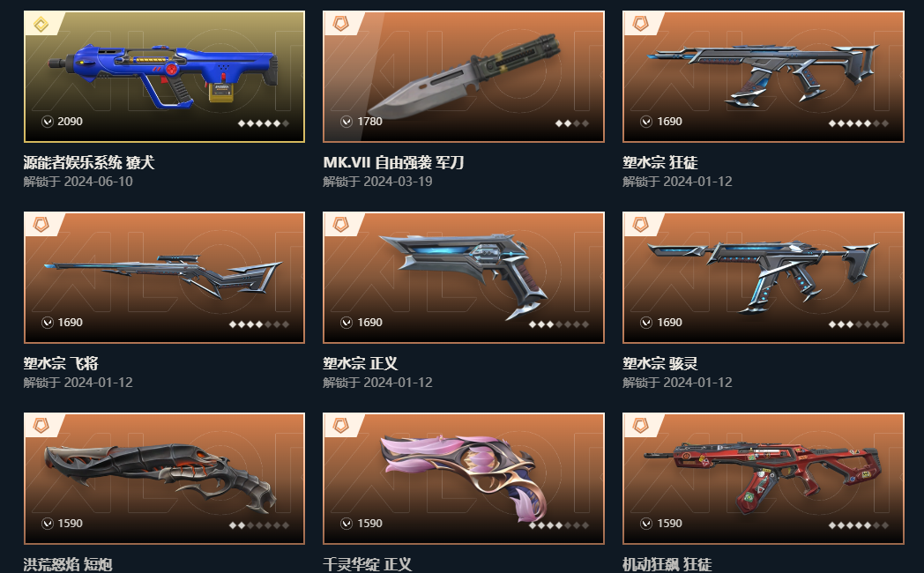Click the 洪荒怒焰 短炮 title text

coord(68,564)
